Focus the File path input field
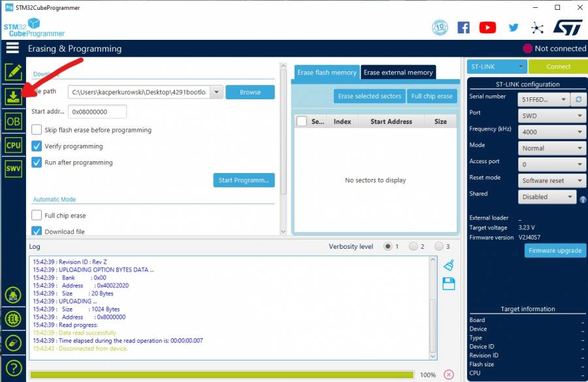The width and height of the screenshot is (588, 382). click(139, 92)
